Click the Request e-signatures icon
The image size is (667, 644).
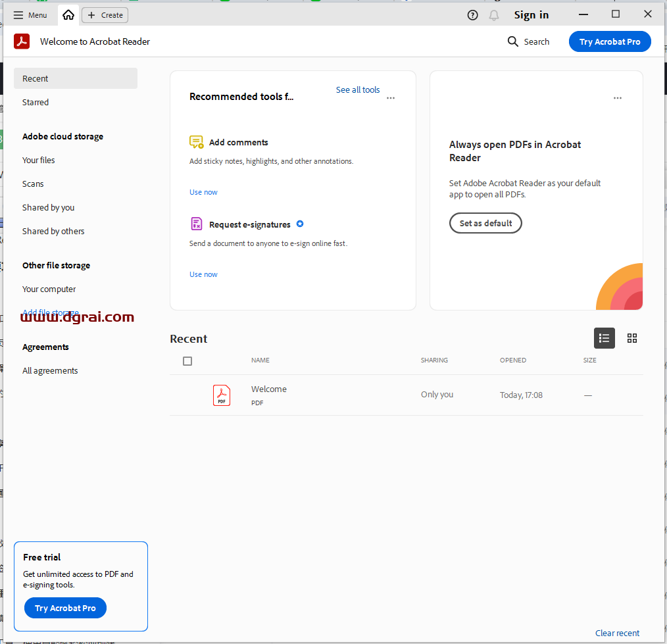coord(196,224)
